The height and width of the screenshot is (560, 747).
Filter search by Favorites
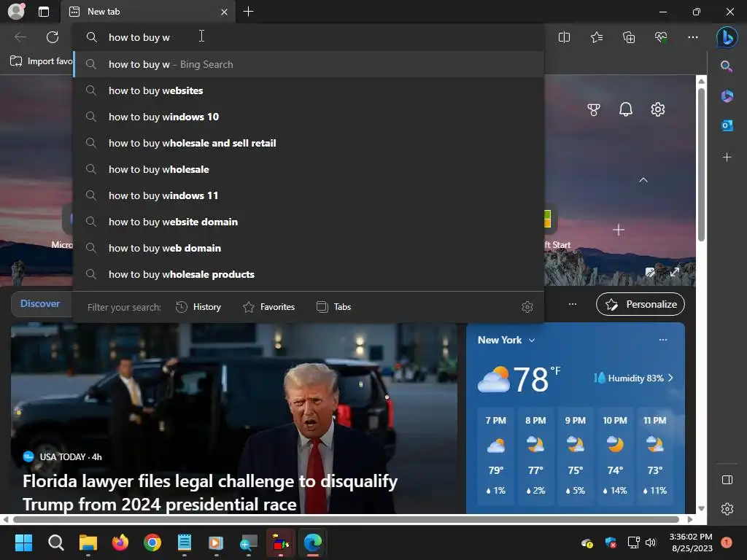click(x=268, y=307)
